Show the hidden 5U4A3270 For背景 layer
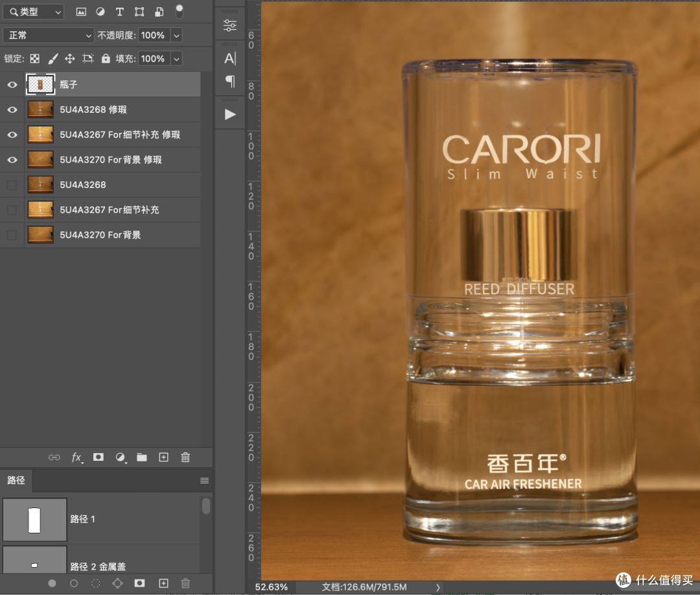This screenshot has height=595, width=700. pyautogui.click(x=12, y=235)
